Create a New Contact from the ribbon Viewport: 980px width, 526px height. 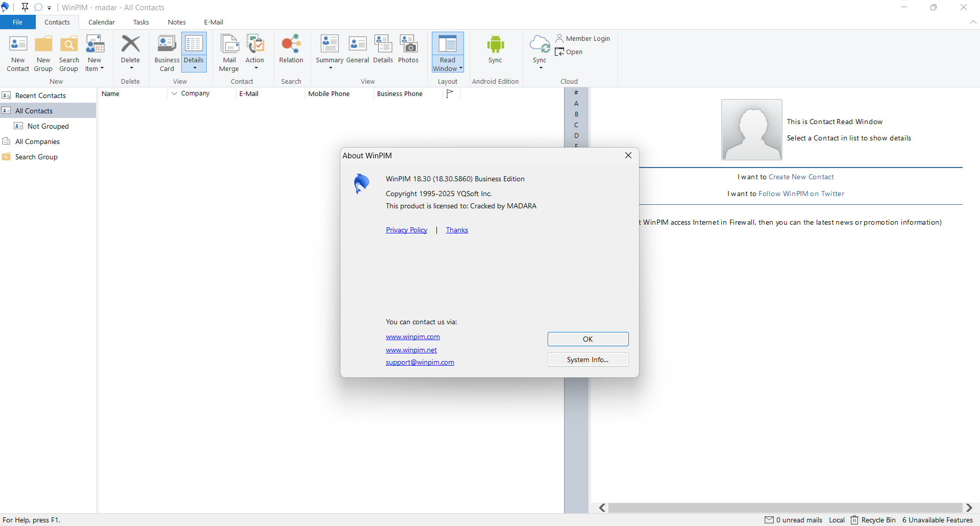tap(18, 54)
